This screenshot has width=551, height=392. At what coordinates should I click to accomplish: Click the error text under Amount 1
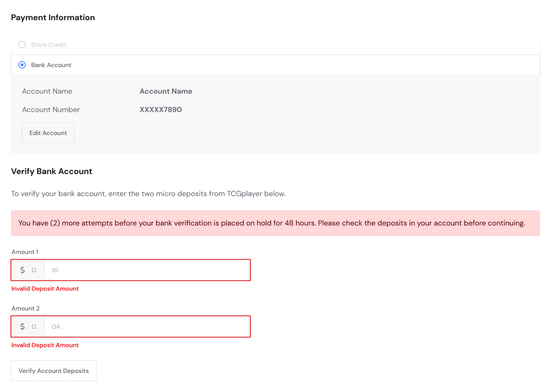click(45, 289)
